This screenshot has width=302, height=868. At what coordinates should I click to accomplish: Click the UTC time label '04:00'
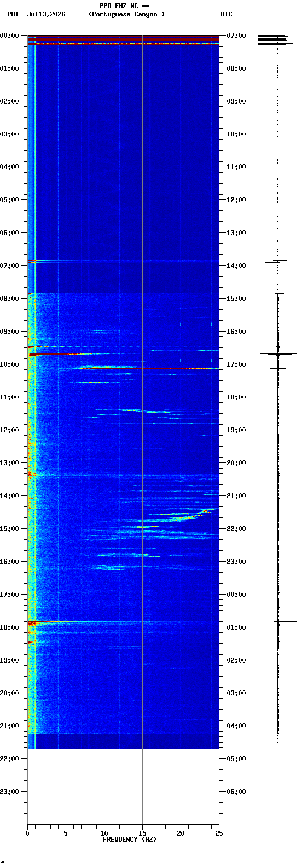tap(236, 726)
